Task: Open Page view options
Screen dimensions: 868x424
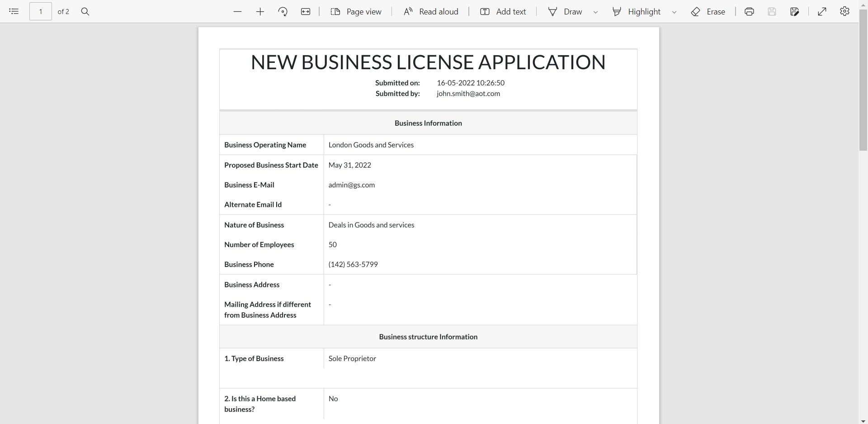Action: click(x=356, y=12)
